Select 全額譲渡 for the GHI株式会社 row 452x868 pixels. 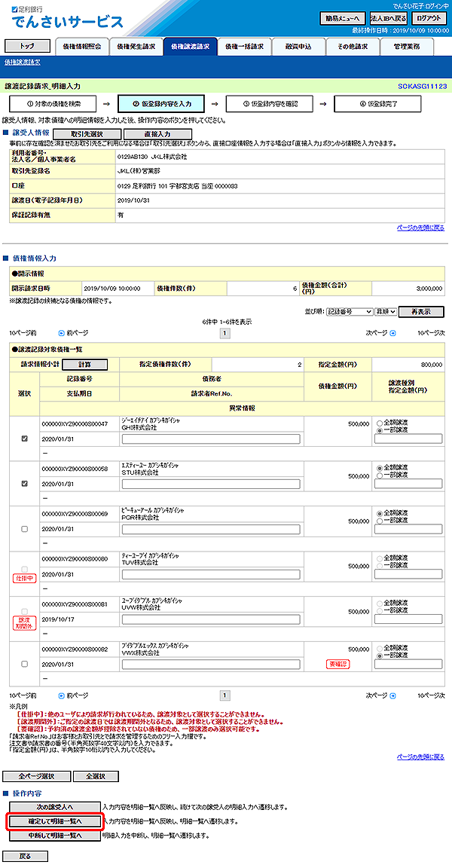pos(379,423)
